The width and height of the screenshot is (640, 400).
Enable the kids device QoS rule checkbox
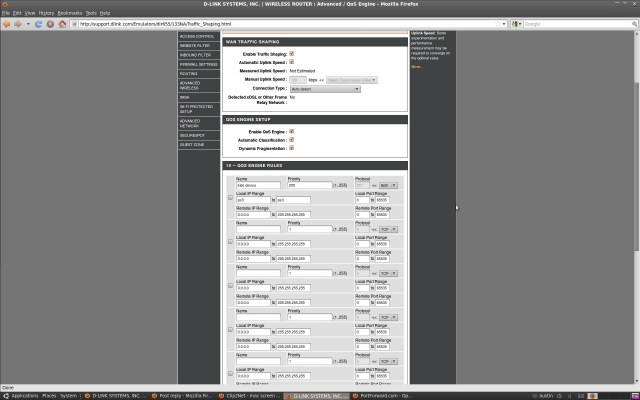pos(230,198)
